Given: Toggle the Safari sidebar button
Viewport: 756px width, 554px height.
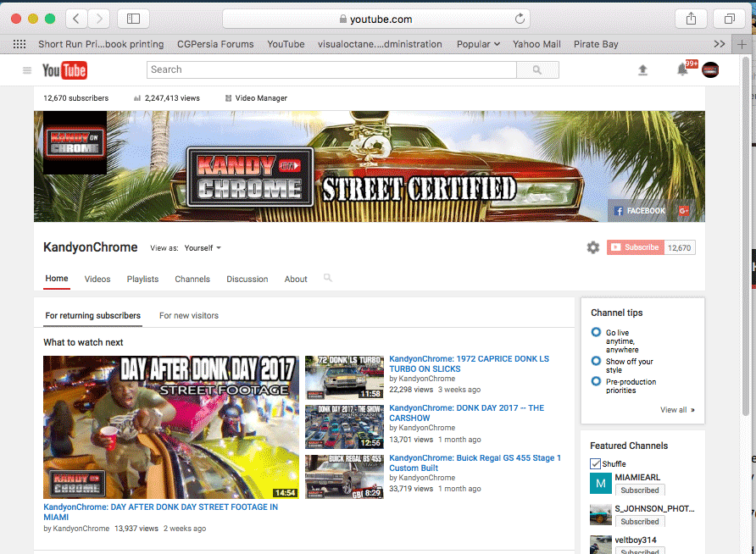Looking at the screenshot, I should pos(133,19).
